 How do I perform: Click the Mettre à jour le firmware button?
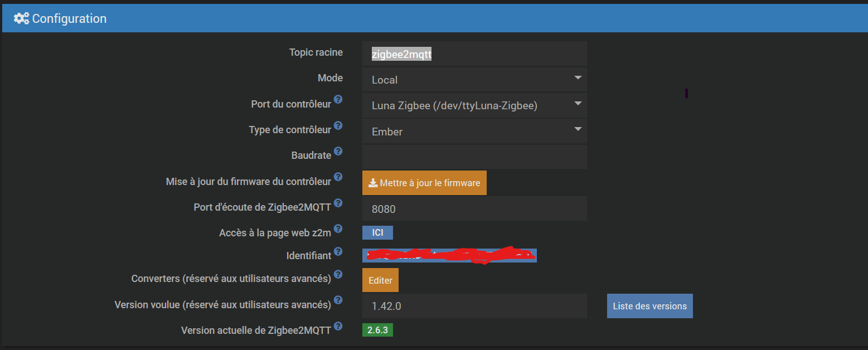pyautogui.click(x=424, y=183)
